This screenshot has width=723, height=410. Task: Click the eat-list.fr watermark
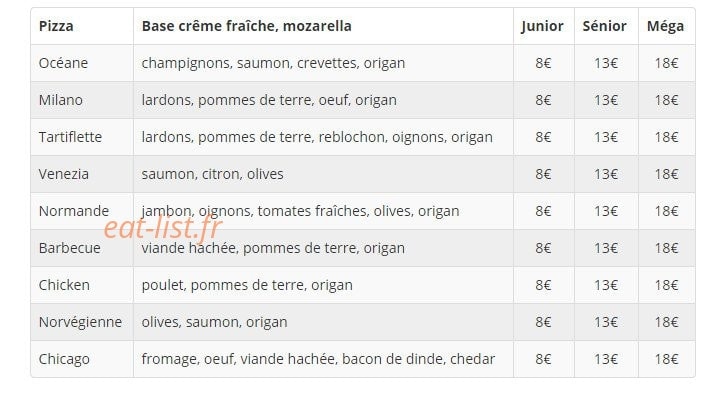163,228
